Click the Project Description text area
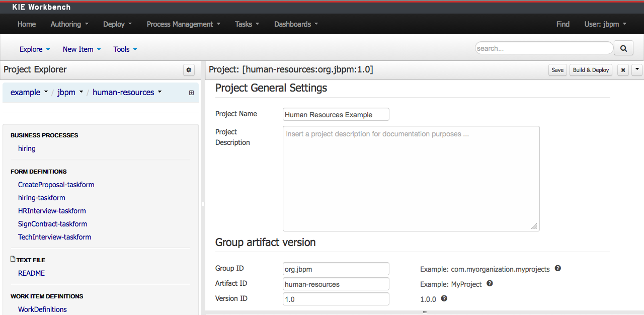 (411, 179)
